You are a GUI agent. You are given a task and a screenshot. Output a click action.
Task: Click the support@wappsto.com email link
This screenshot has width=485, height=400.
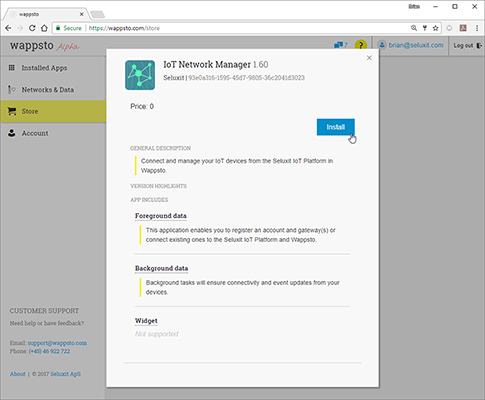click(x=57, y=343)
